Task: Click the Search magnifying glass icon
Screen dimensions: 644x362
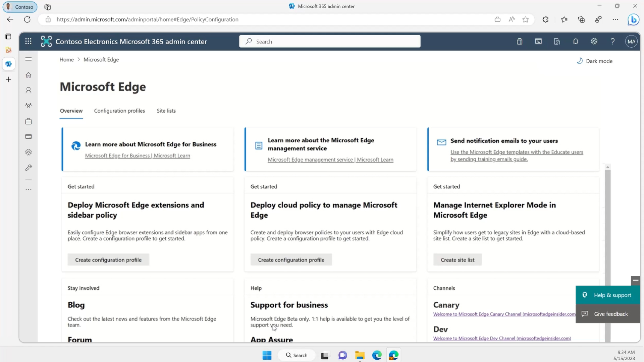Action: click(x=249, y=42)
